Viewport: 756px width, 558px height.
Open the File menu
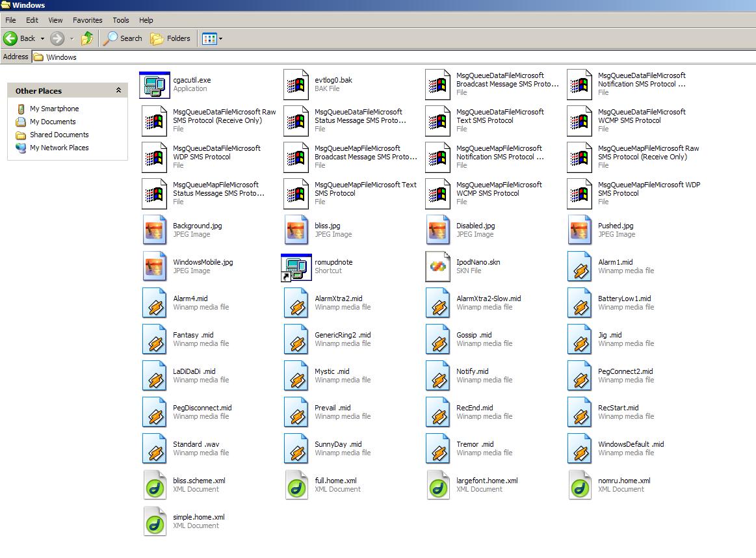pos(10,20)
